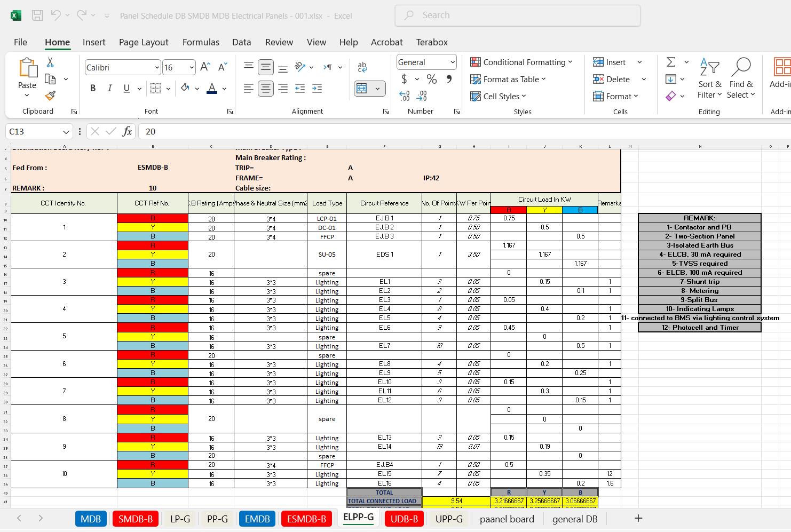Screen dimensions: 791x532
Task: Click the Percent Style icon
Action: coord(432,80)
